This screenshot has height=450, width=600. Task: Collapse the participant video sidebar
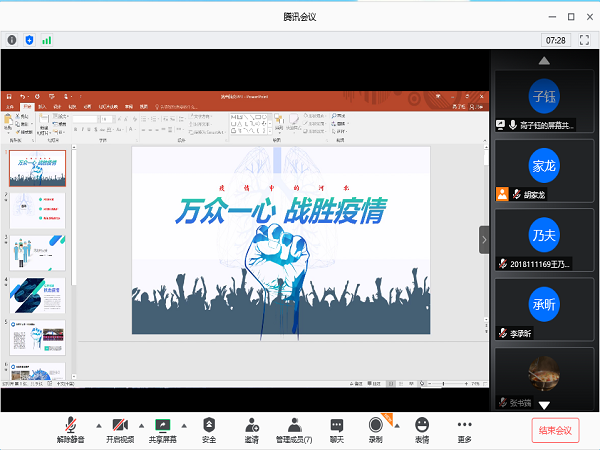tap(484, 239)
